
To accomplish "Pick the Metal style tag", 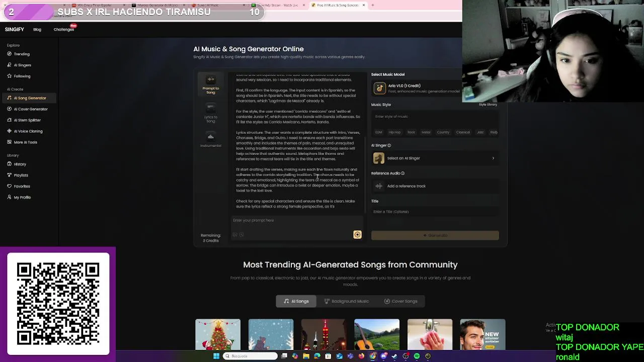I will click(426, 132).
